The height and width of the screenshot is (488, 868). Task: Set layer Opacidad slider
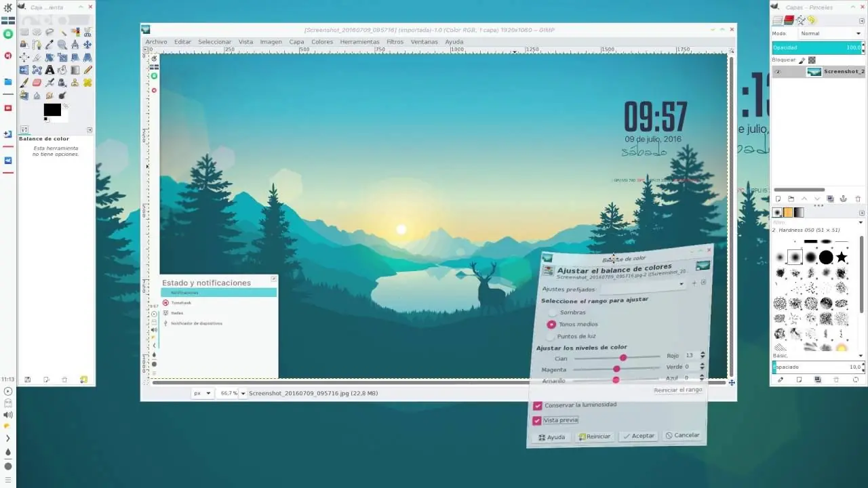(817, 47)
